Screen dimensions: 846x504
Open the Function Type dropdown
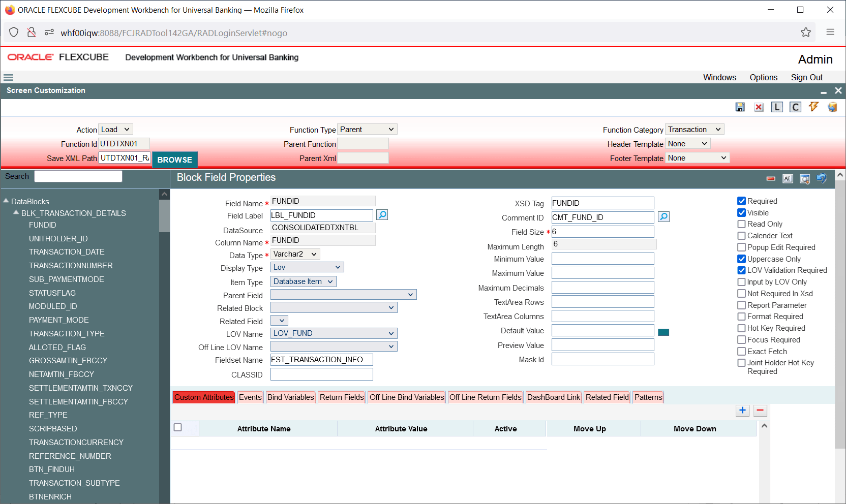[367, 130]
